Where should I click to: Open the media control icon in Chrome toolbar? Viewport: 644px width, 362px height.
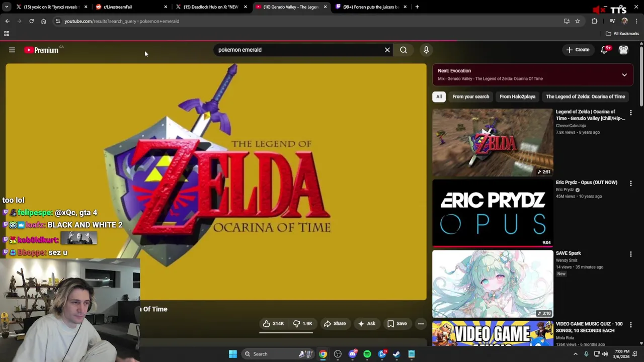(612, 21)
